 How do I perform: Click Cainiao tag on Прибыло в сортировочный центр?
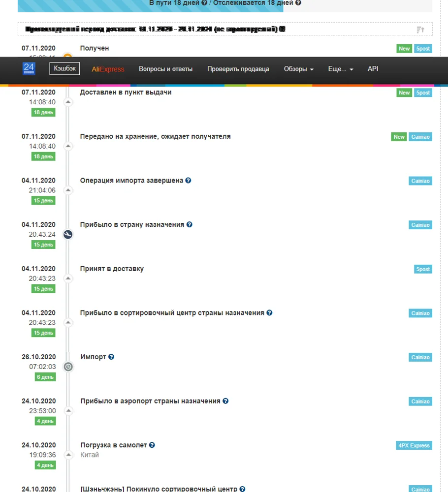point(420,313)
